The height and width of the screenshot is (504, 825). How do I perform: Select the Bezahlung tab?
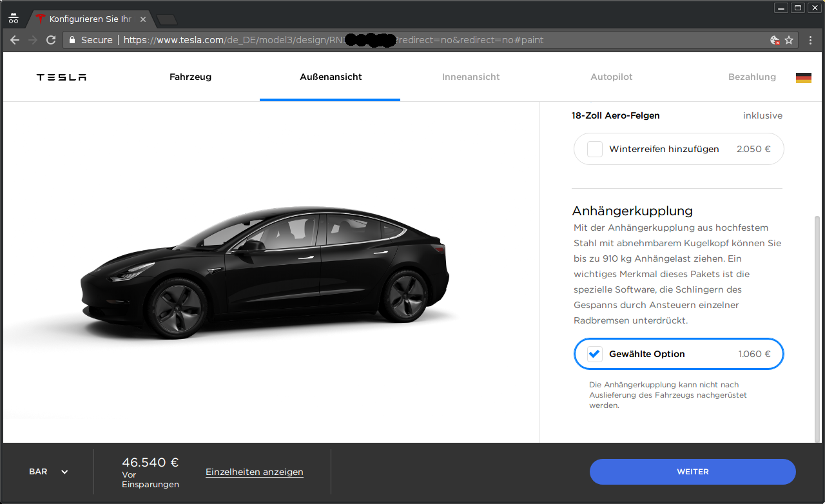click(x=752, y=77)
